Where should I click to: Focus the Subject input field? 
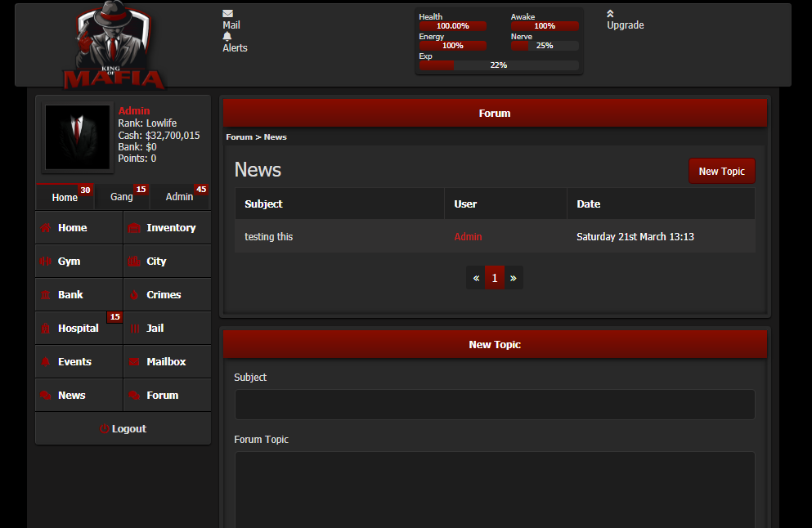495,405
